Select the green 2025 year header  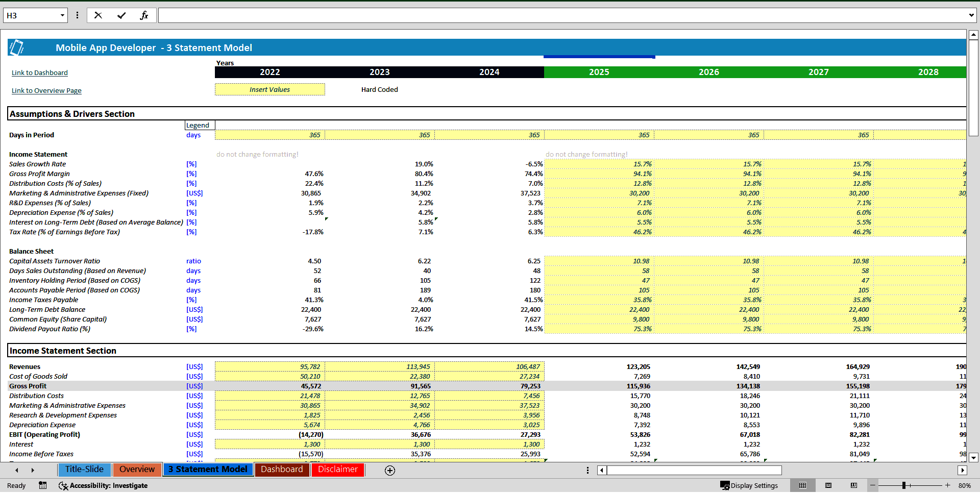click(599, 72)
